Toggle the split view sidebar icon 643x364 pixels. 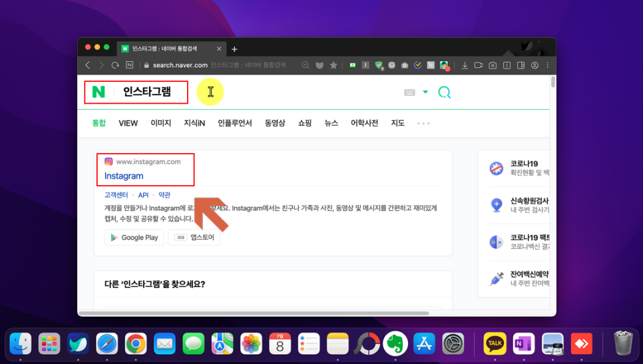[521, 65]
